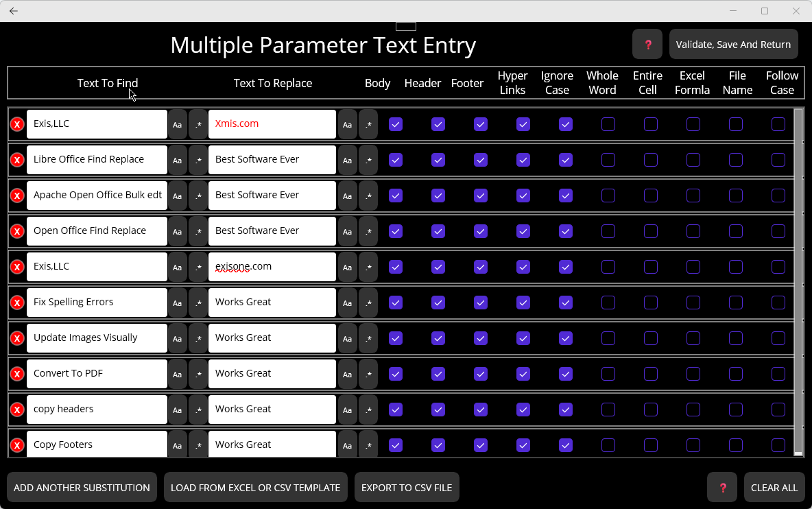Enable wildcard (.*) matching for 'Convert To PDF'
This screenshot has width=812, height=509.
tap(198, 374)
